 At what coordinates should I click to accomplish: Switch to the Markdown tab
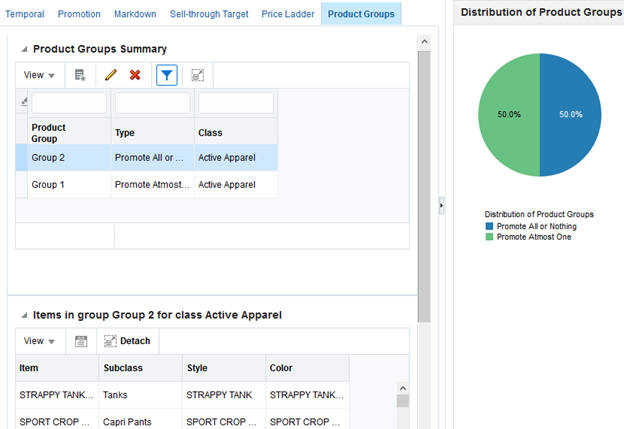(x=135, y=14)
